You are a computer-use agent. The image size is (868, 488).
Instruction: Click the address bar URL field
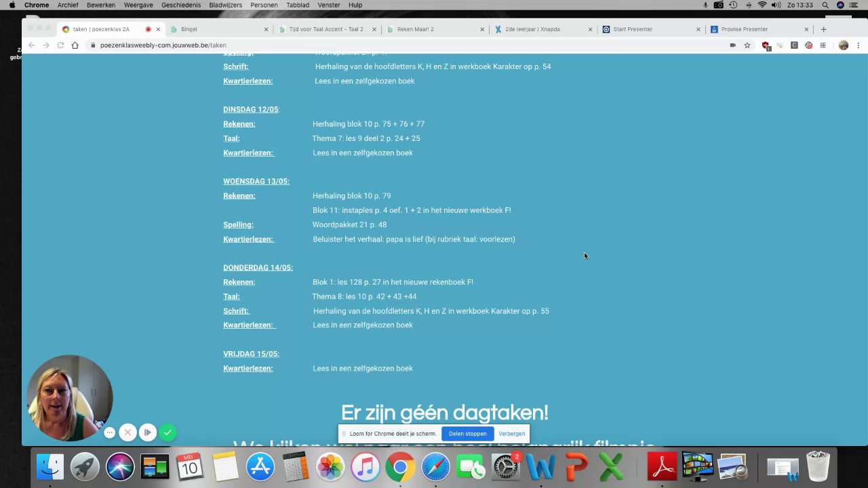click(x=407, y=45)
